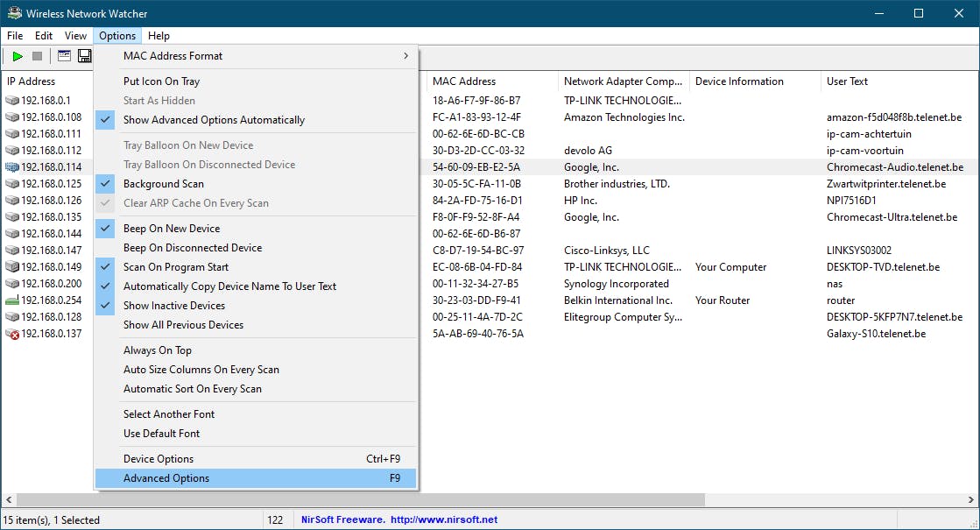980x530 pixels.
Task: Choose Select Another Font
Action: (256, 414)
